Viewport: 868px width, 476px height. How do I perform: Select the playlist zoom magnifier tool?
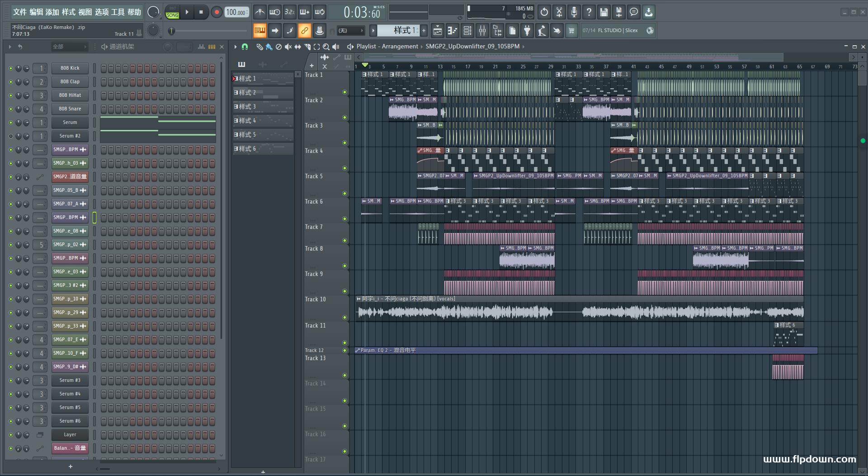point(326,47)
